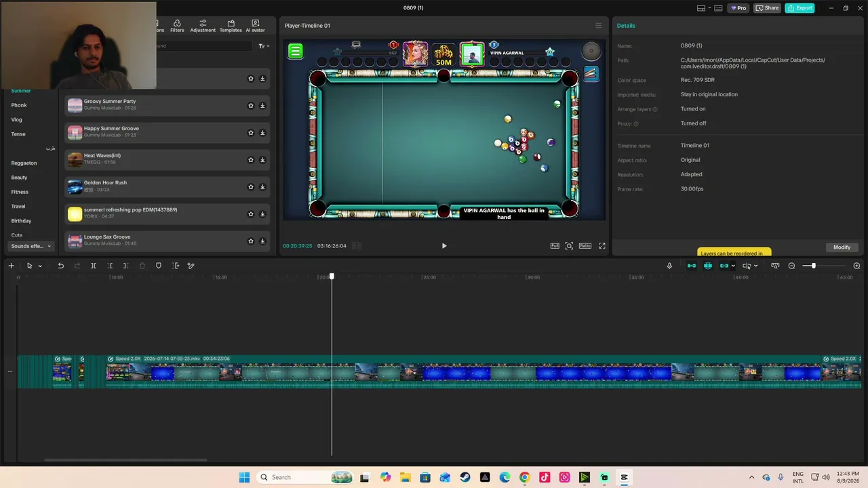Viewport: 868px width, 488px height.
Task: Choose the Select pointer tool
Action: [x=29, y=266]
